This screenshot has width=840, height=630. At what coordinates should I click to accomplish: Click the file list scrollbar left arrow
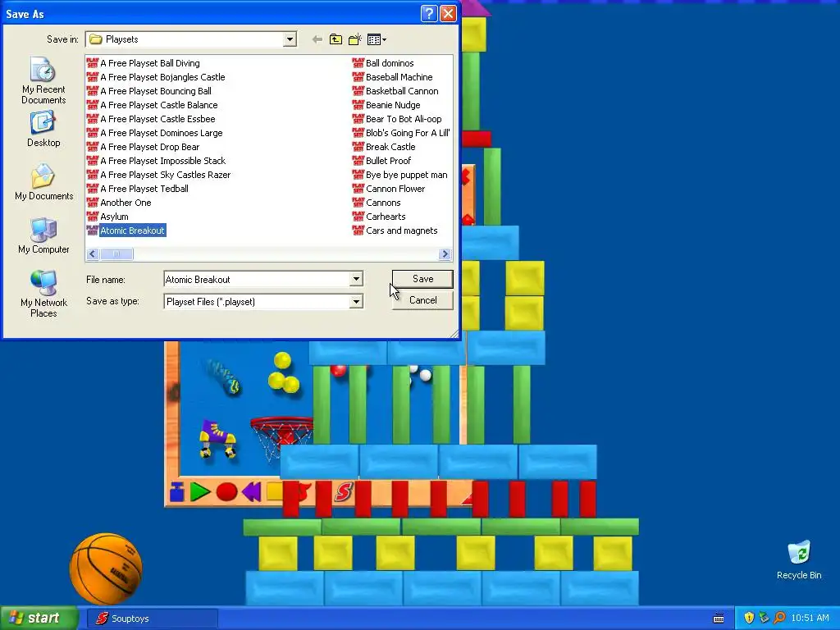point(93,254)
